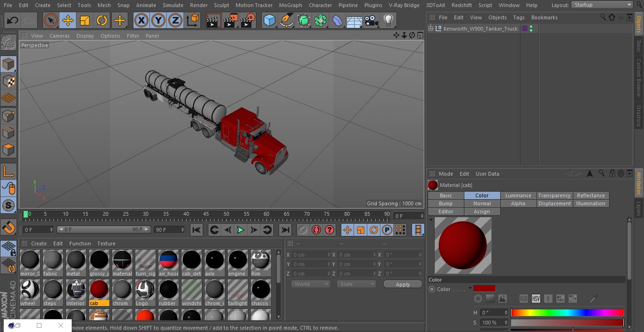The width and height of the screenshot is (644, 332).
Task: Toggle X axis lock
Action: coord(141,20)
